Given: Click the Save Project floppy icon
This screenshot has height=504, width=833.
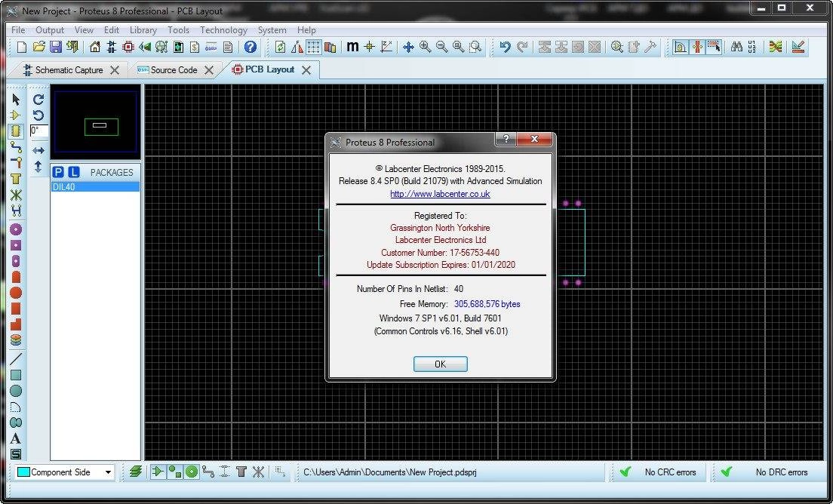Looking at the screenshot, I should [x=56, y=48].
